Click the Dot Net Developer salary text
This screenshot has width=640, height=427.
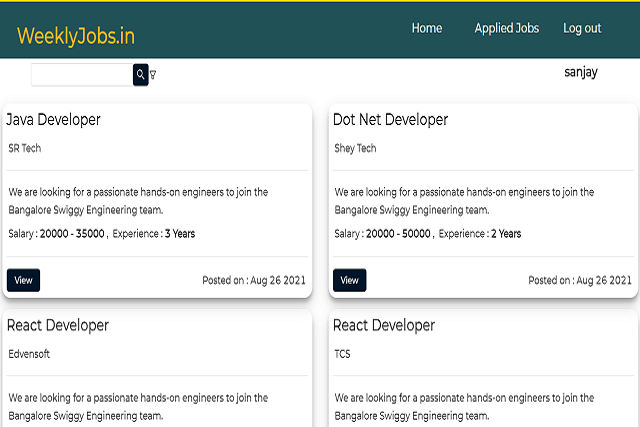point(383,234)
